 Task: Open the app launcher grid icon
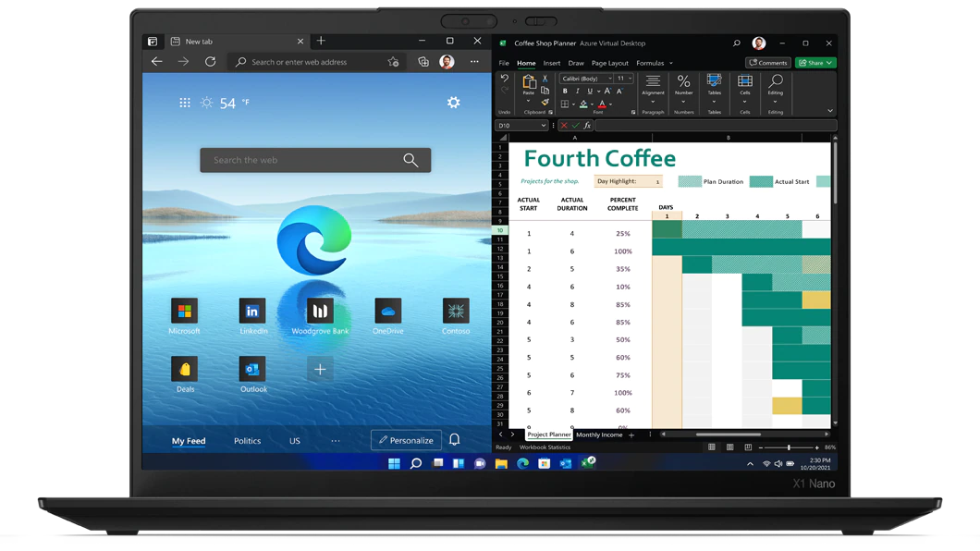coord(184,103)
